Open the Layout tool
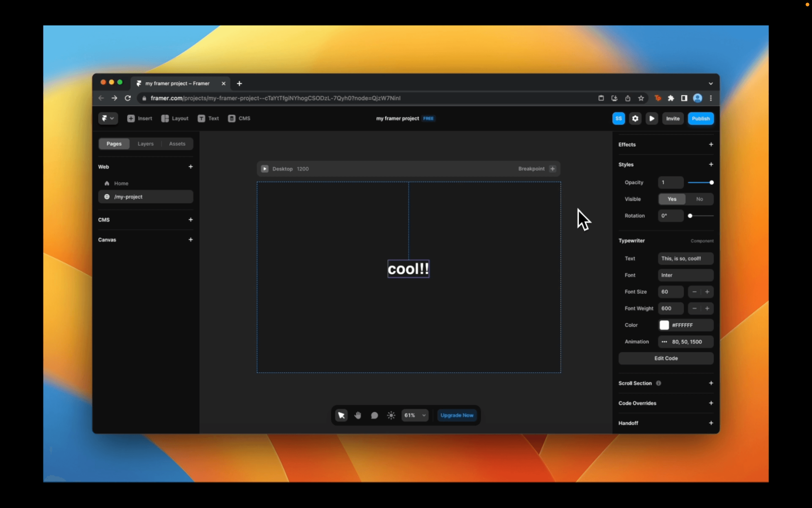 175,118
